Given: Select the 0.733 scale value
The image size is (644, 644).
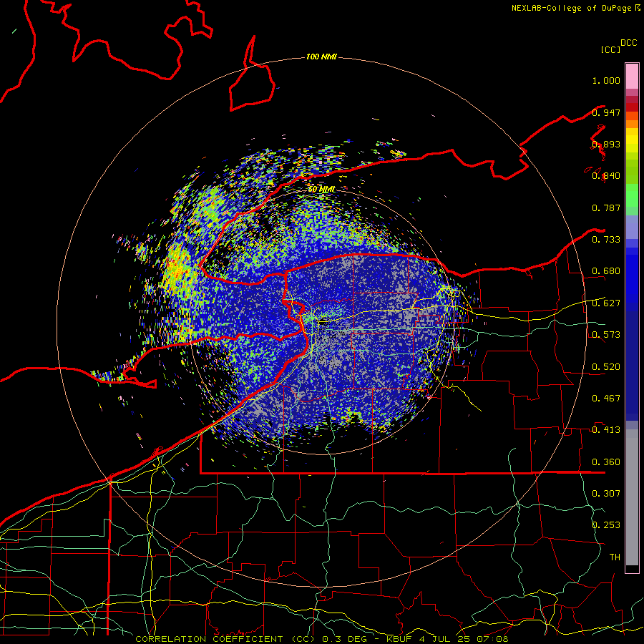Looking at the screenshot, I should [606, 240].
